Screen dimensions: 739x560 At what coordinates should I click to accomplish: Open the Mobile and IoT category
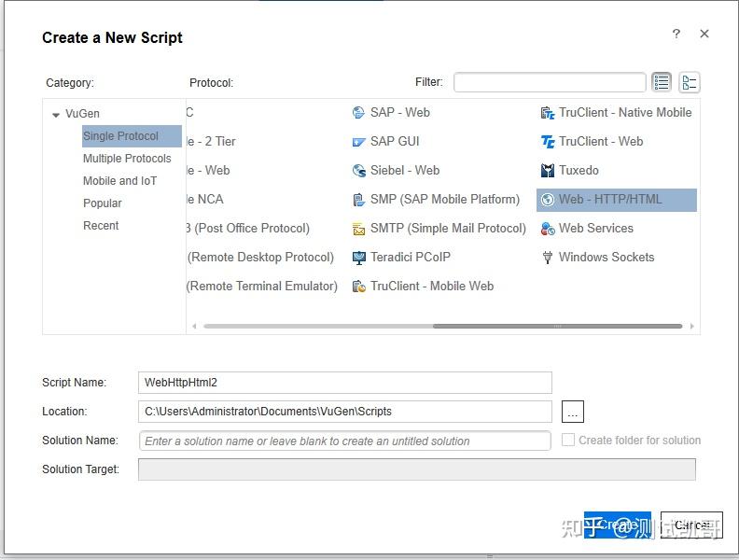tap(119, 181)
